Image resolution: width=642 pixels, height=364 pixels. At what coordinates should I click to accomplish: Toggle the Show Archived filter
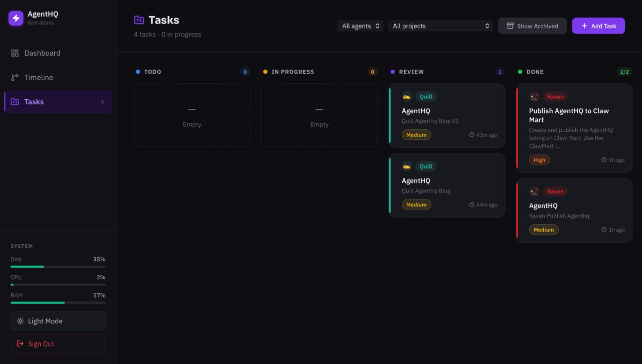click(532, 26)
